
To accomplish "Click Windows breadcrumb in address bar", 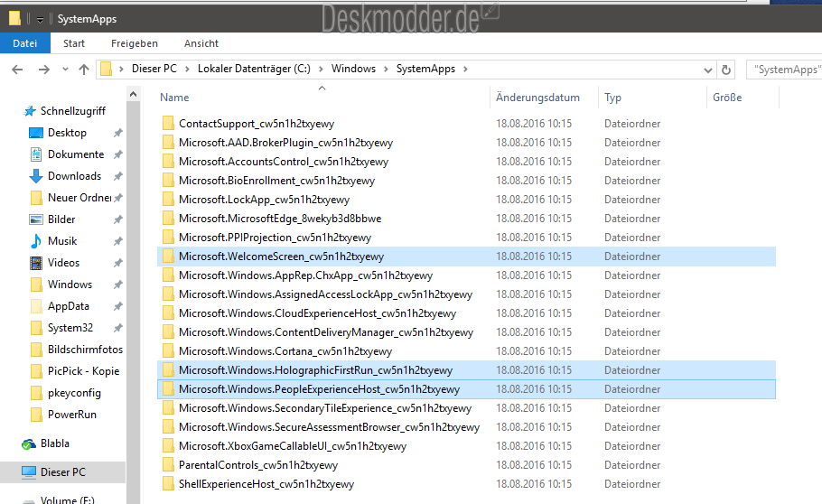I will [353, 69].
